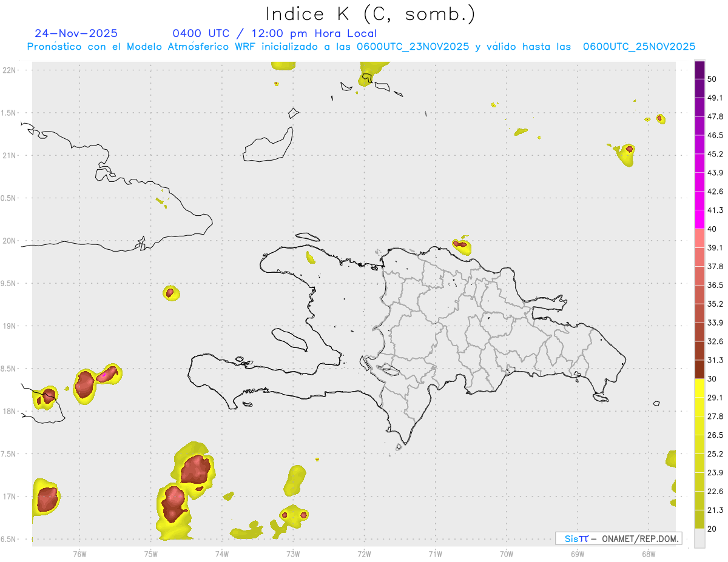728x562 pixels.
Task: Click the legend value '21.3'
Action: [715, 510]
